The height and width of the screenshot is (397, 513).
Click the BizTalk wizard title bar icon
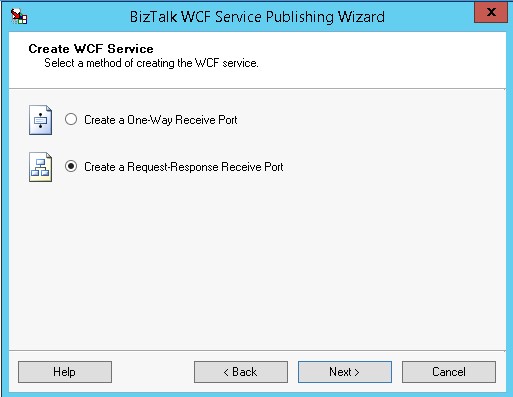[19, 16]
